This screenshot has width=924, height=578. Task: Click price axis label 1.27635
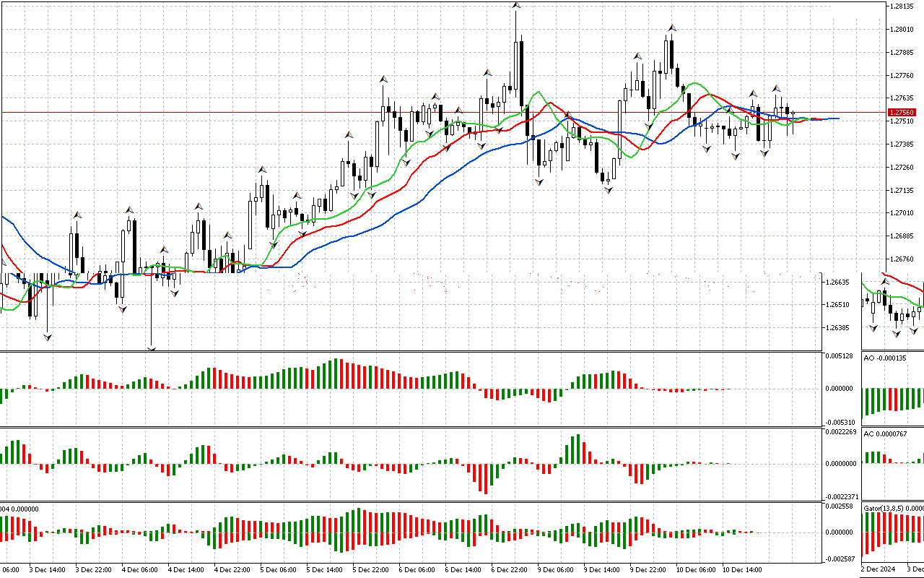(902, 98)
